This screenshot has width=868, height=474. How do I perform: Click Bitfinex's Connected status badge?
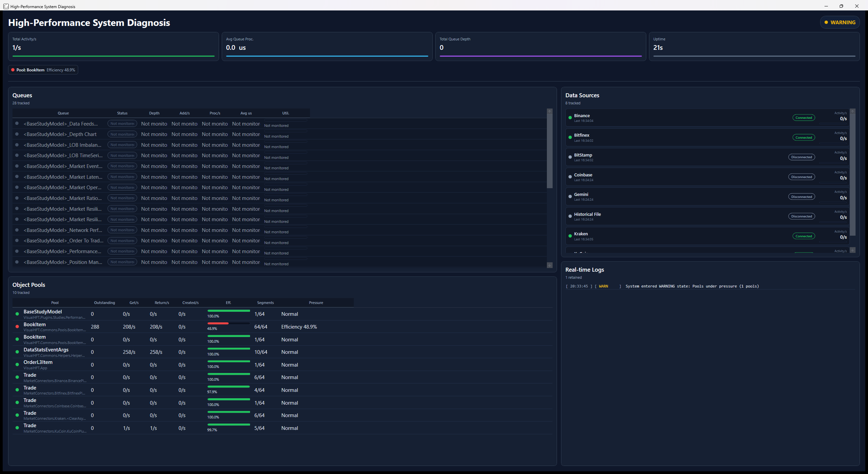(804, 137)
